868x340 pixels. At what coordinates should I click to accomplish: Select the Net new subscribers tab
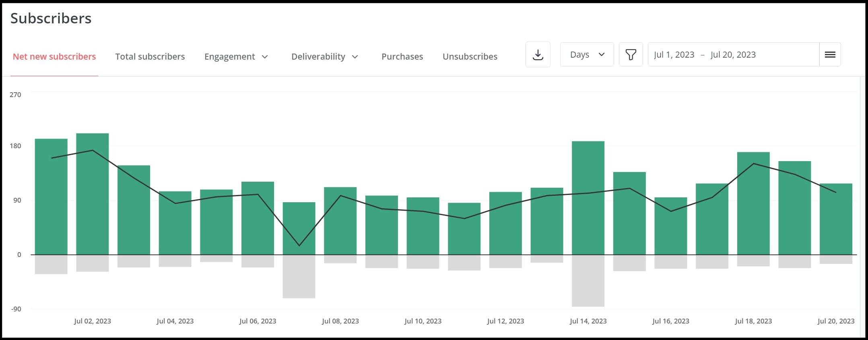54,57
